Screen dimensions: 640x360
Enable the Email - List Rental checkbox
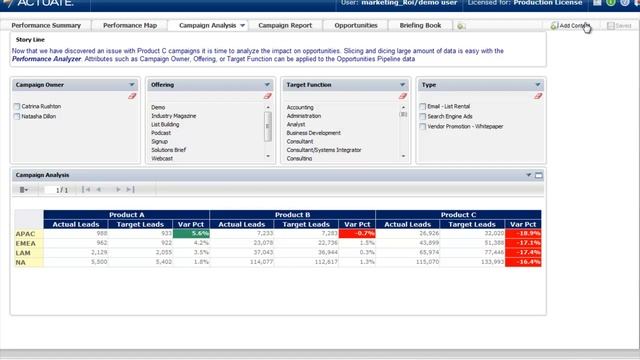point(422,107)
